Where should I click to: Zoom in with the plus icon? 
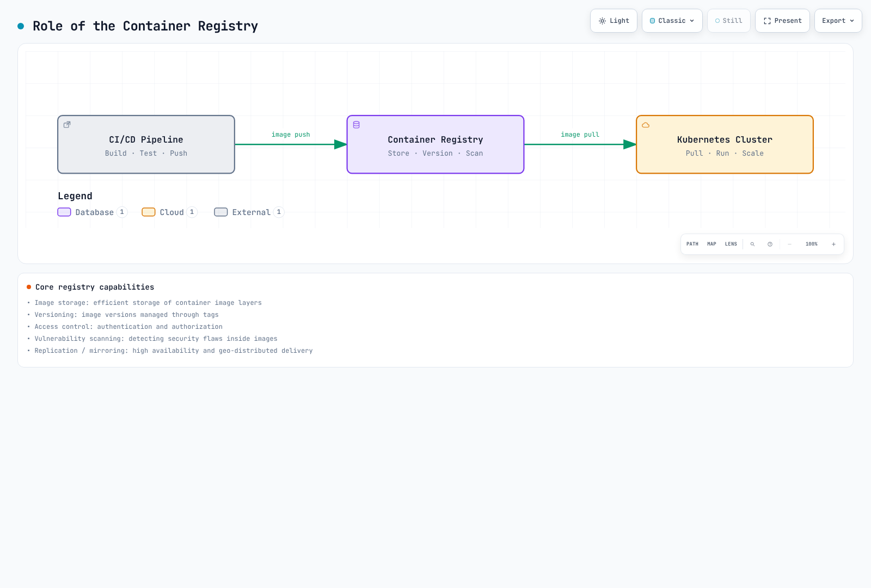[x=833, y=244]
